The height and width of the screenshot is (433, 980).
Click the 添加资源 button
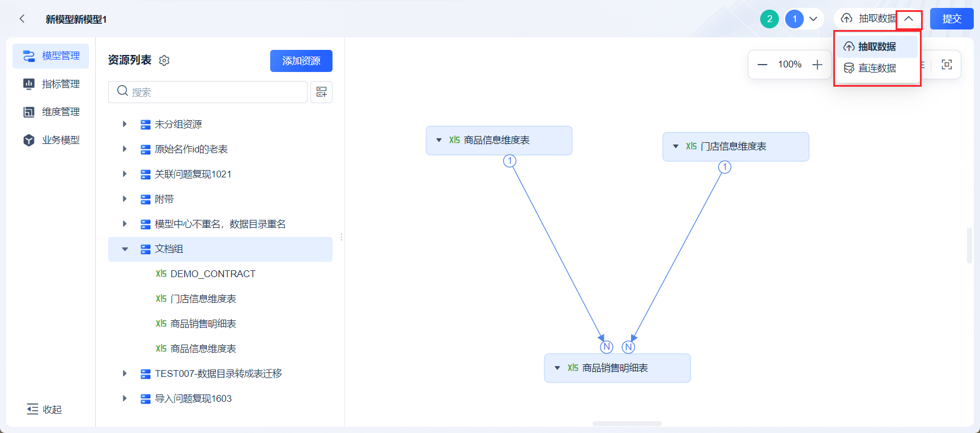pyautogui.click(x=301, y=61)
